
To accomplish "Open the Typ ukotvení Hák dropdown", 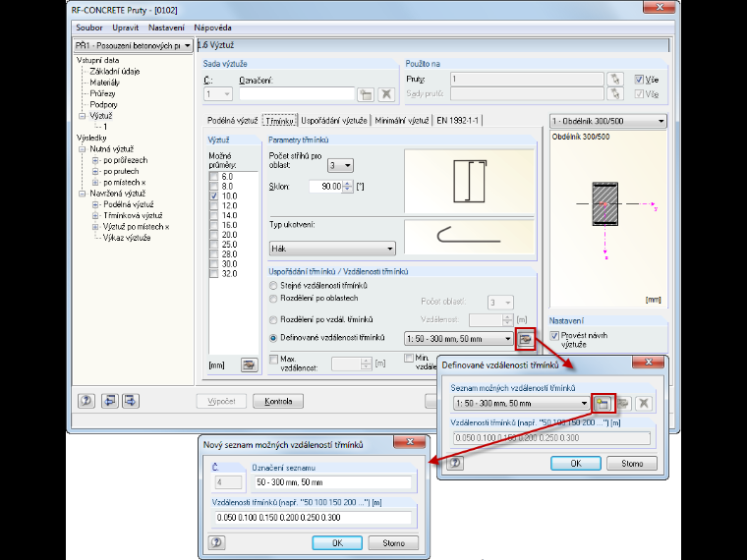I will (332, 249).
